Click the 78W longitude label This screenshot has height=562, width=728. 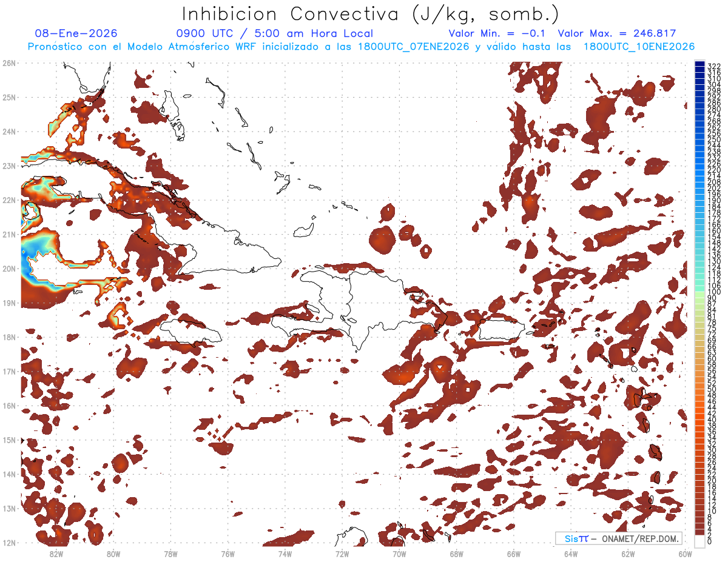pyautogui.click(x=170, y=554)
